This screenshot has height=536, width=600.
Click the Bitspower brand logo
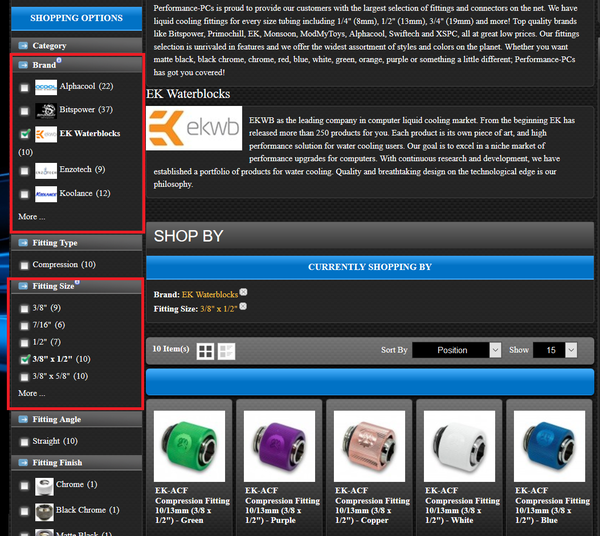(46, 111)
